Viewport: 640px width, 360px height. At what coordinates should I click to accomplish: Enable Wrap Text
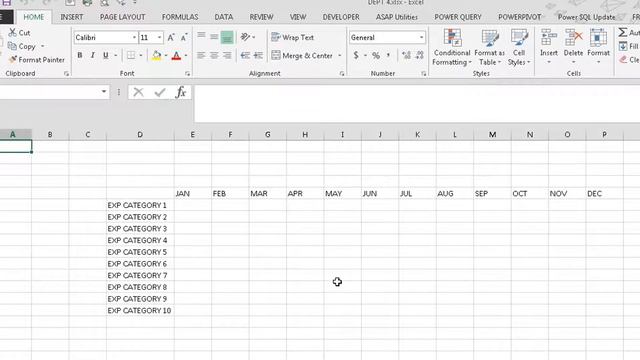[292, 37]
